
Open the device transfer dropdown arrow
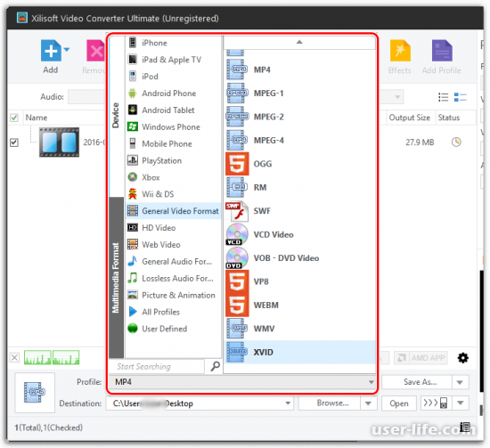461,403
